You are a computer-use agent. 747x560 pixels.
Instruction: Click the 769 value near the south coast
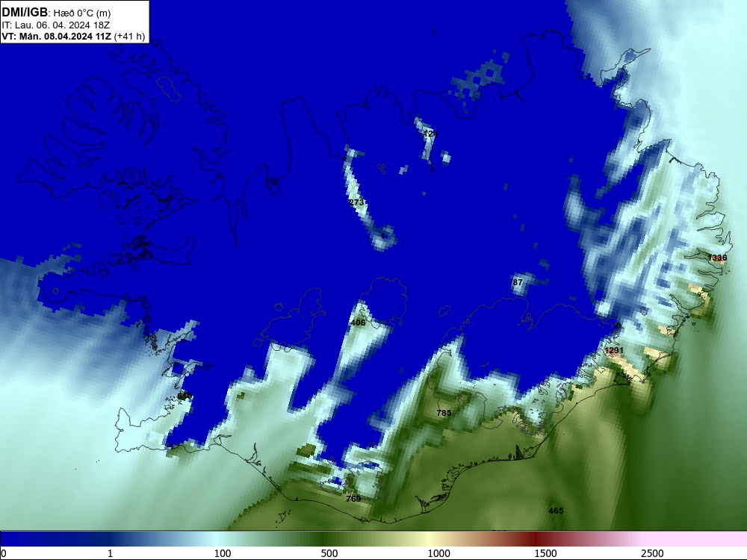point(353,499)
